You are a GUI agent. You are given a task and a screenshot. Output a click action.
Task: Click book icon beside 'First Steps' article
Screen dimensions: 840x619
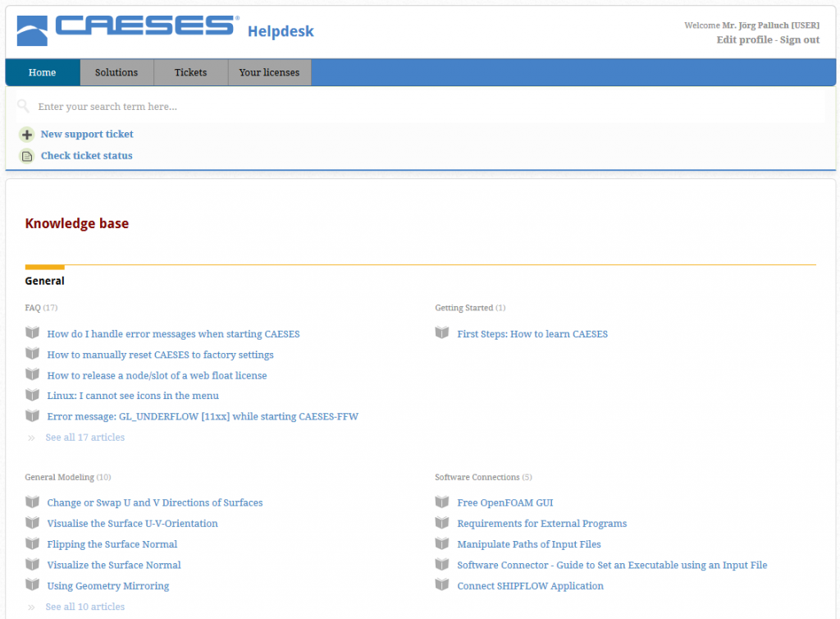point(442,332)
